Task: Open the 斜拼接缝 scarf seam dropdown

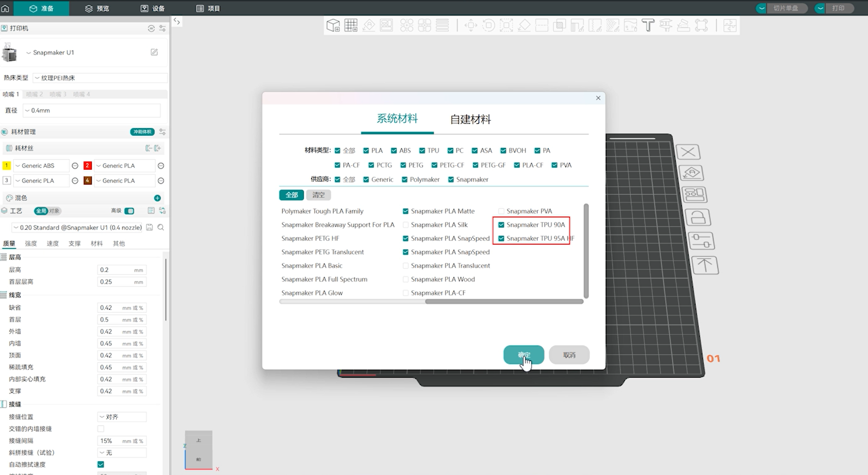Action: tap(122, 453)
